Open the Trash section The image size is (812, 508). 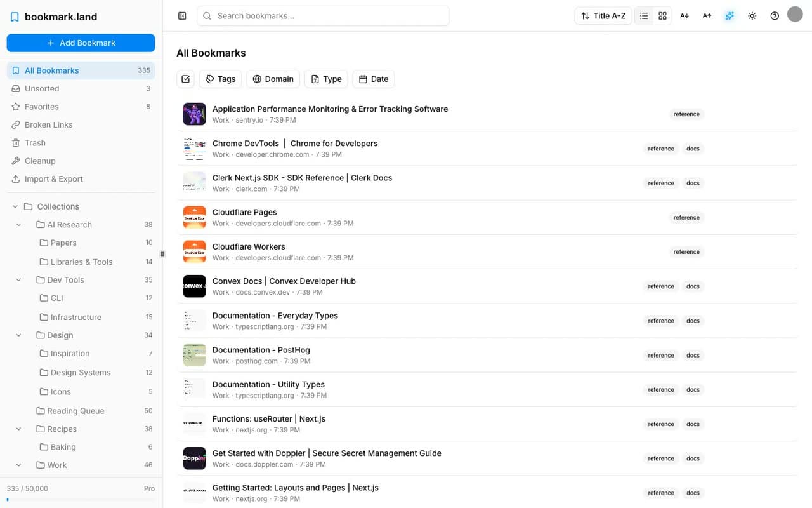81,143
